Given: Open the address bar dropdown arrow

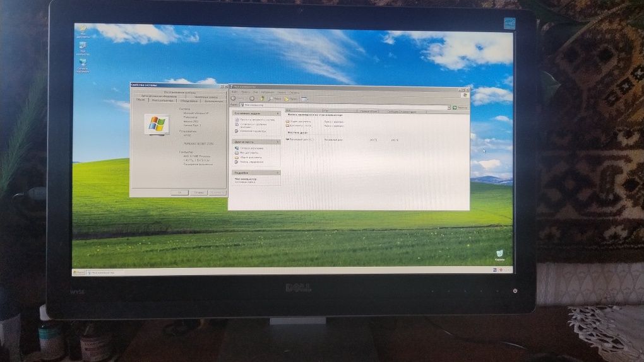Looking at the screenshot, I should pos(448,107).
